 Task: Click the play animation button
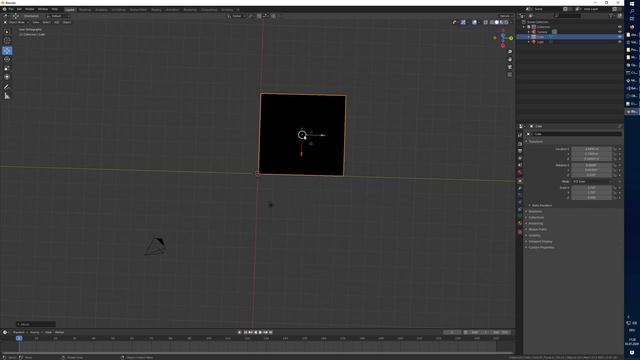click(x=260, y=332)
